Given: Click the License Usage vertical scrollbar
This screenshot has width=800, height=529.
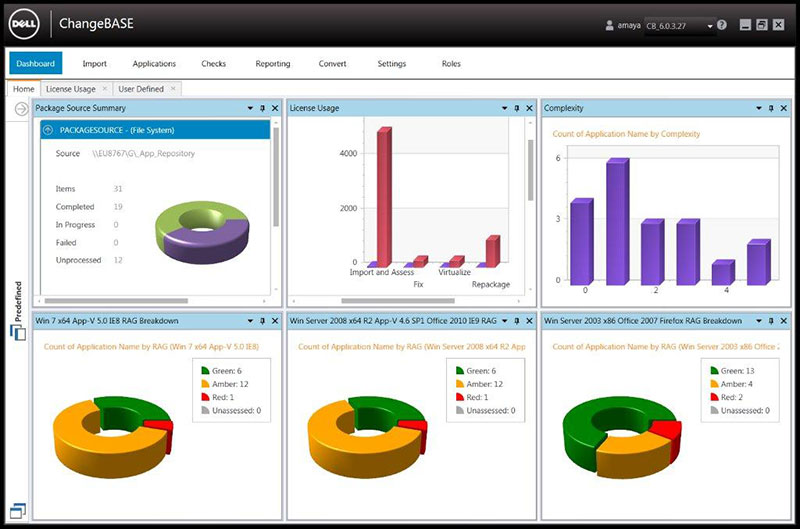Looking at the screenshot, I should (530, 170).
